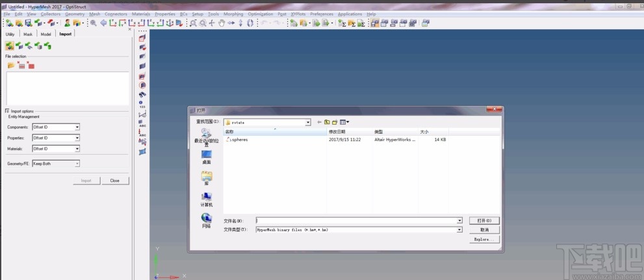Click the 修改日期 date column header
Viewport: 644px width, 280px height.
coord(349,132)
